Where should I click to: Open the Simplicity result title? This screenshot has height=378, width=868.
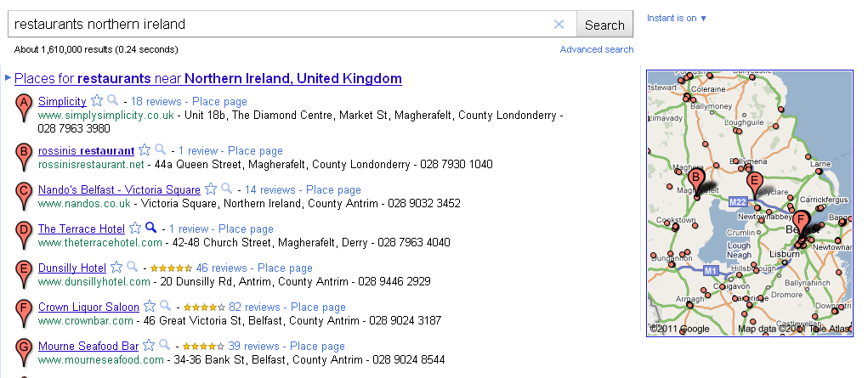[x=62, y=101]
